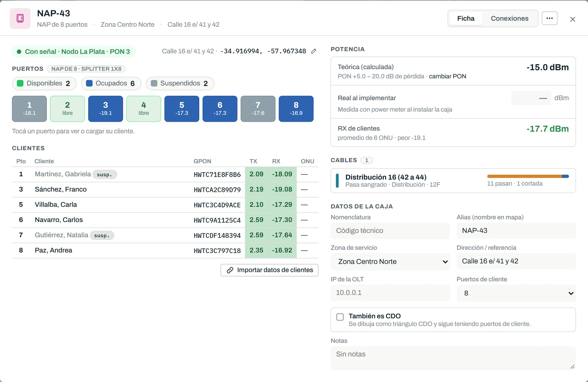Screen dimensions: 588x382
Task: Click GPON serial HWTC9A1125C4
Action: 217,220
